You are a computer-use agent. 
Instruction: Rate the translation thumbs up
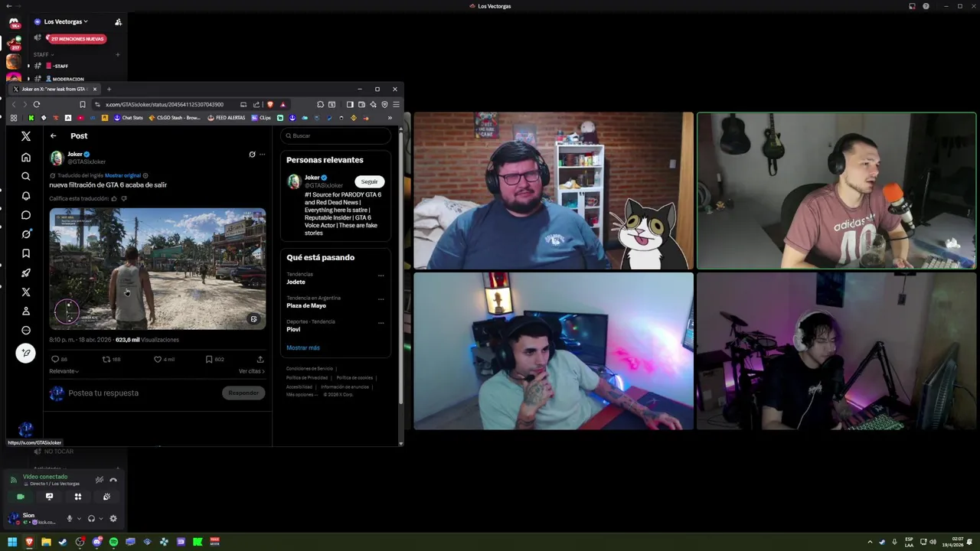(x=115, y=198)
